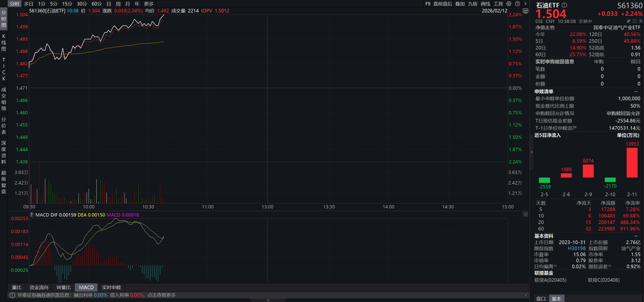This screenshot has width=644, height=302.
Task: Open the settings gear icon in toolbar
Action: point(510,4)
